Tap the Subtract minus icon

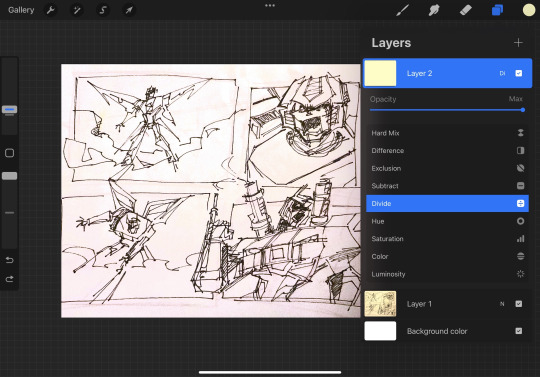[x=520, y=186]
